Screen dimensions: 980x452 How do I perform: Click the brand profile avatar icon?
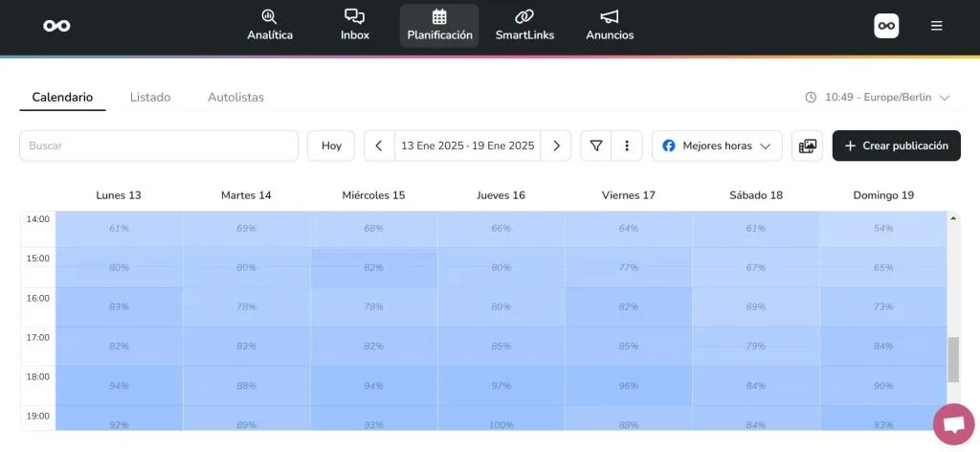pos(886,26)
